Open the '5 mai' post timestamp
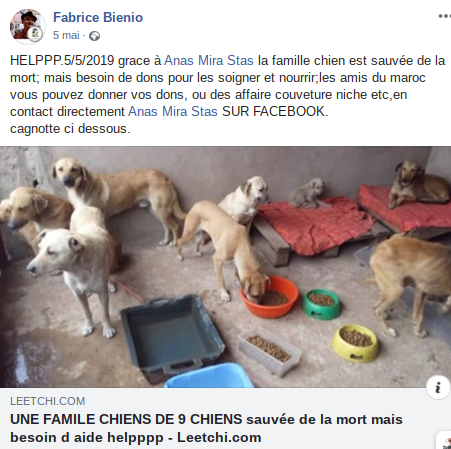 click(x=66, y=35)
